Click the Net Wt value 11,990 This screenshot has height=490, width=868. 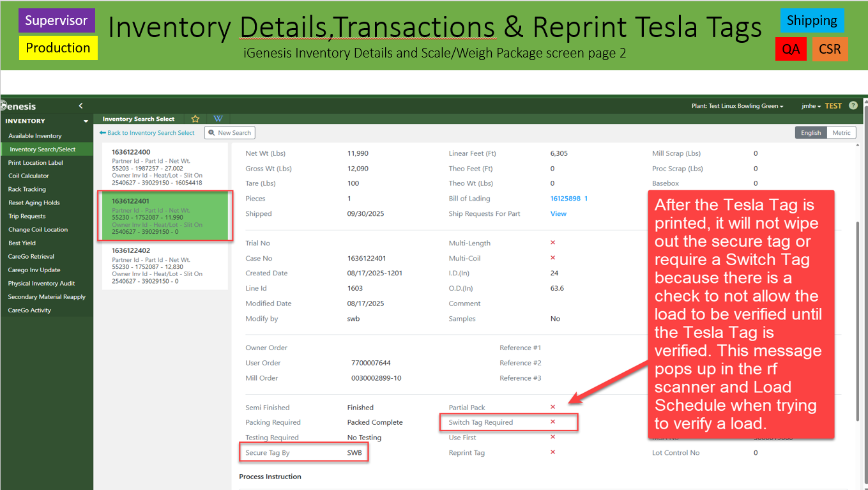point(358,153)
